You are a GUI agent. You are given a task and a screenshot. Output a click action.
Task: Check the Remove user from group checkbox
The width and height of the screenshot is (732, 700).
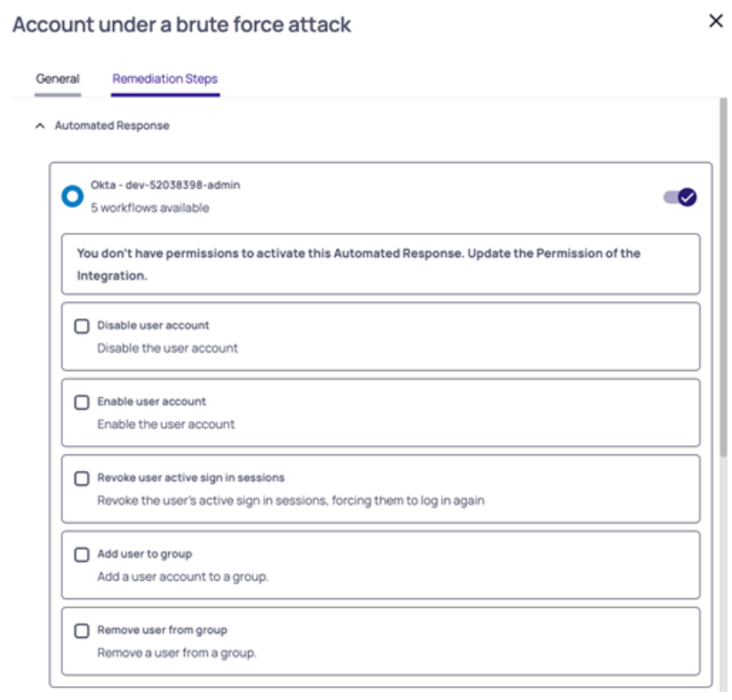82,631
